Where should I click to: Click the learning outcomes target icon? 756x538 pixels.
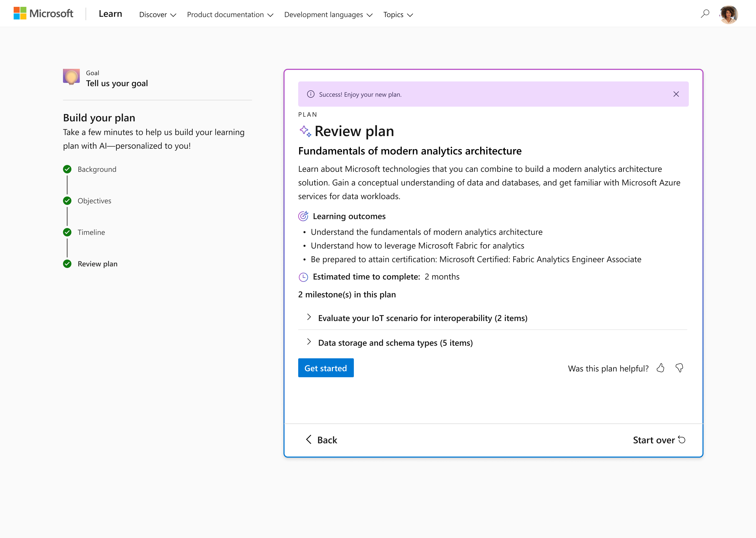pyautogui.click(x=302, y=215)
